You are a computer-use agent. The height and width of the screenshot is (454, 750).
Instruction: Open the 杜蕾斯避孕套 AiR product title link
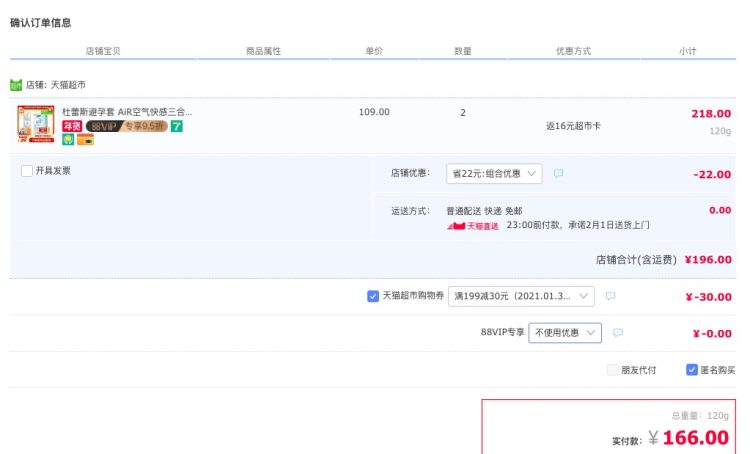tap(127, 112)
